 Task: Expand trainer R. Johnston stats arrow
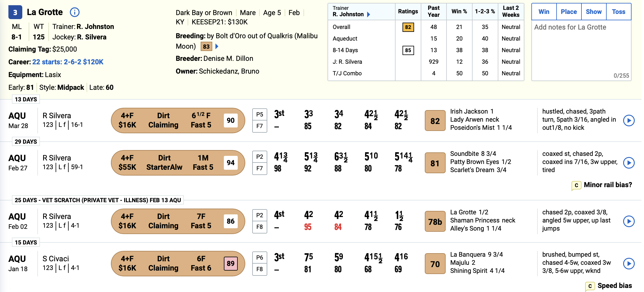click(x=369, y=14)
